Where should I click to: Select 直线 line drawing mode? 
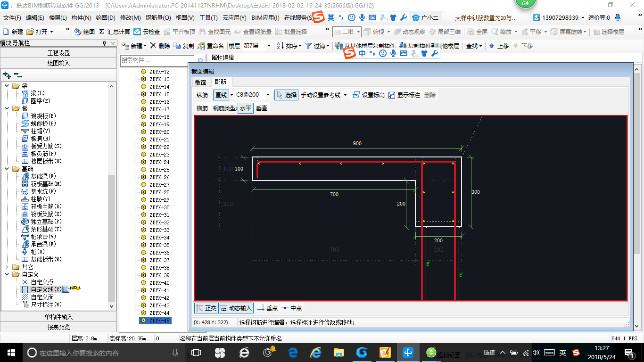coord(221,95)
